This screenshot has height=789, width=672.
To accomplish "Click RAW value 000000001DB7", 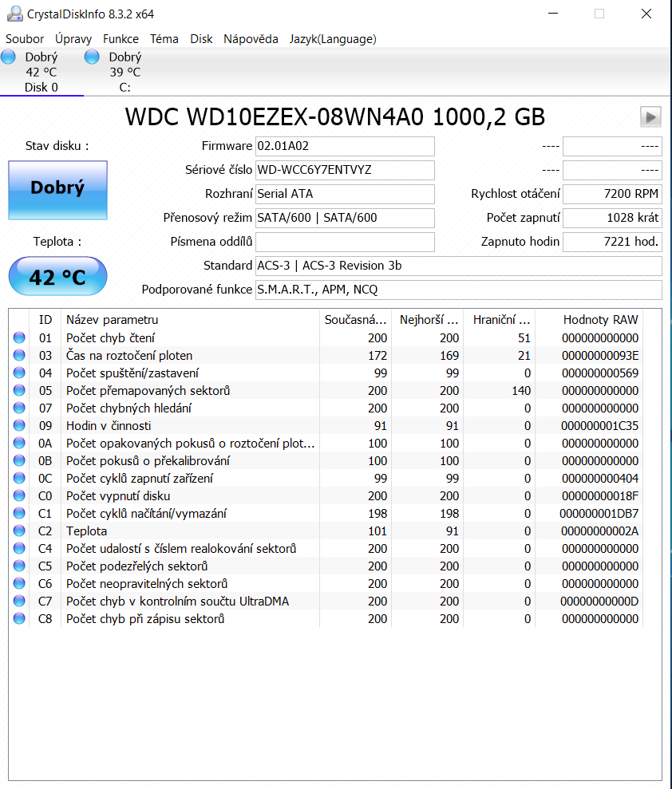I will (x=599, y=513).
